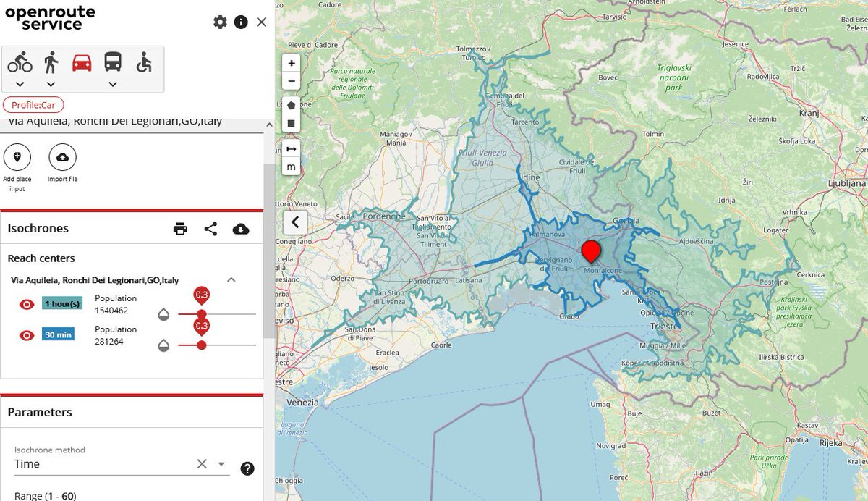The width and height of the screenshot is (868, 501).
Task: Click Venezia label on the map
Action: click(x=302, y=403)
